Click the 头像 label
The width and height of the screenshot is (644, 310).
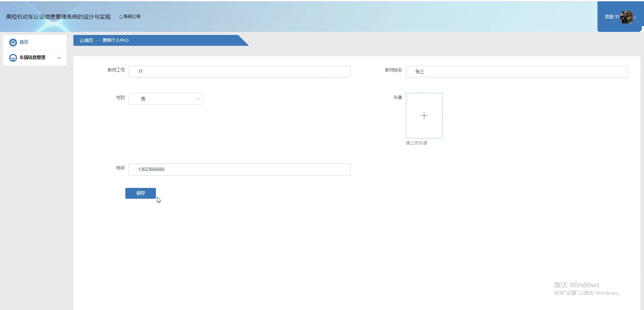398,97
